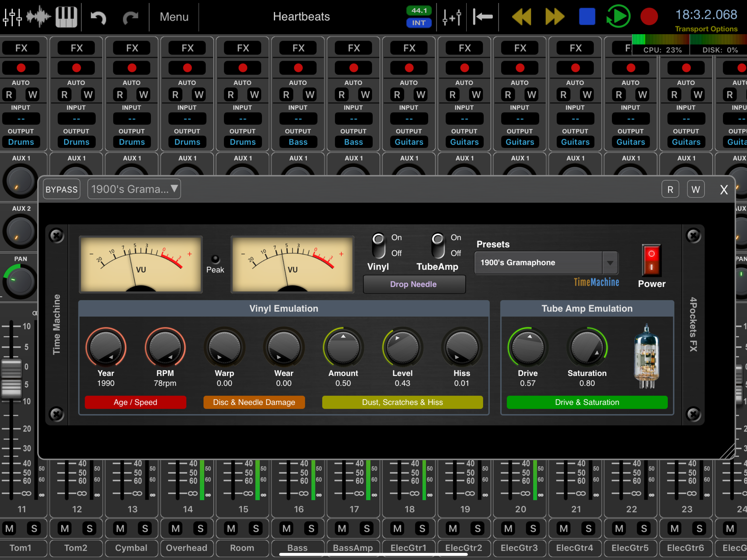Click the Drop Needle button
Image resolution: width=747 pixels, height=560 pixels.
coord(414,284)
